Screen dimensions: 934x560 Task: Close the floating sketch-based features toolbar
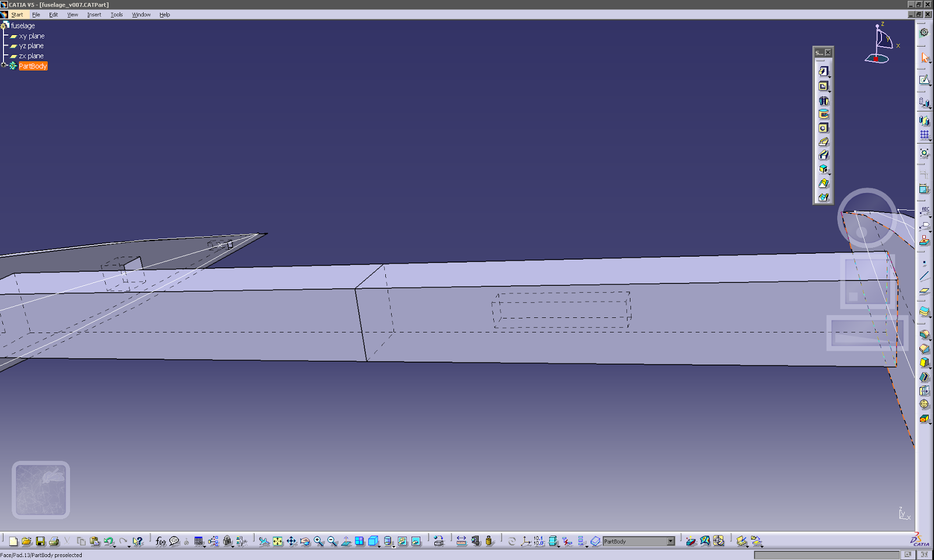(828, 52)
